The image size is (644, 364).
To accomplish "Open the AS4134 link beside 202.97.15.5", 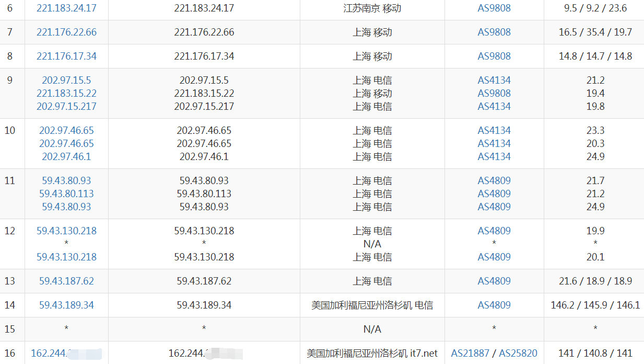I will [x=494, y=80].
